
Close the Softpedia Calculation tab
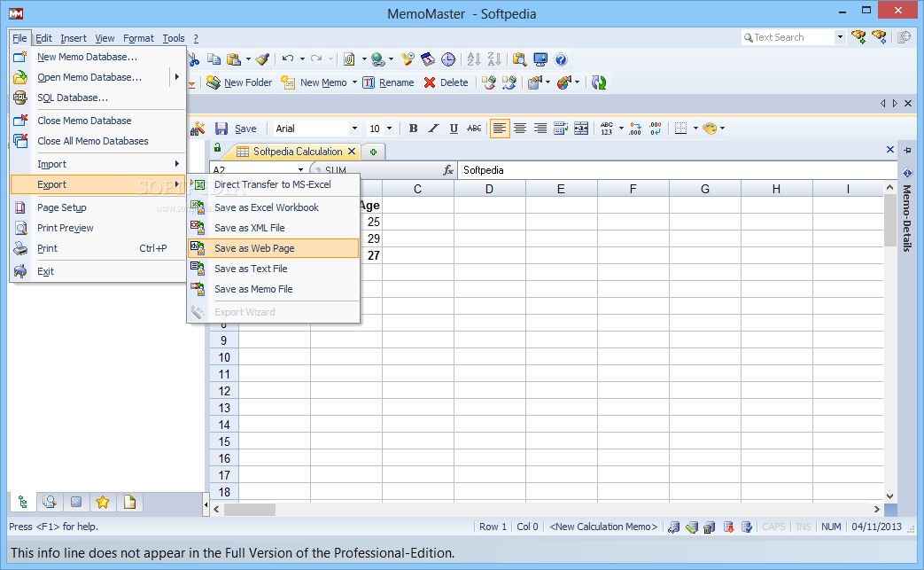click(352, 152)
